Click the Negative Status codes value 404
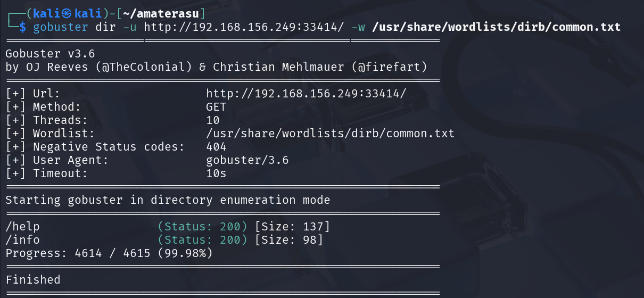Image resolution: width=644 pixels, height=298 pixels. pyautogui.click(x=217, y=147)
